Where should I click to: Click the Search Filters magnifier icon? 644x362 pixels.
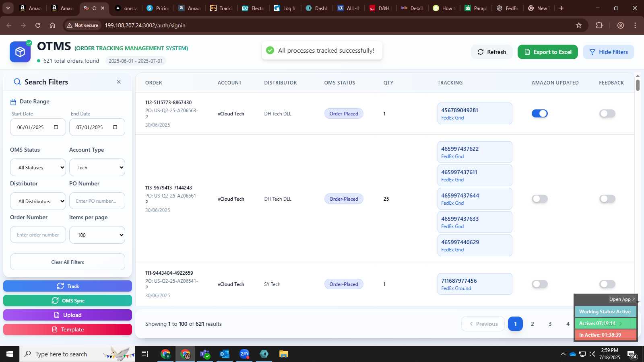pos(17,82)
